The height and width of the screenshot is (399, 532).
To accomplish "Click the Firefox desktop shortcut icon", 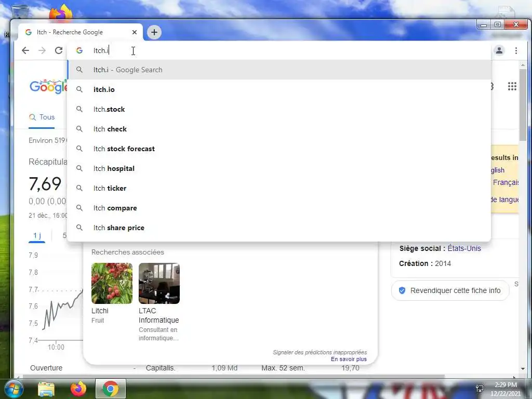I will click(x=61, y=12).
